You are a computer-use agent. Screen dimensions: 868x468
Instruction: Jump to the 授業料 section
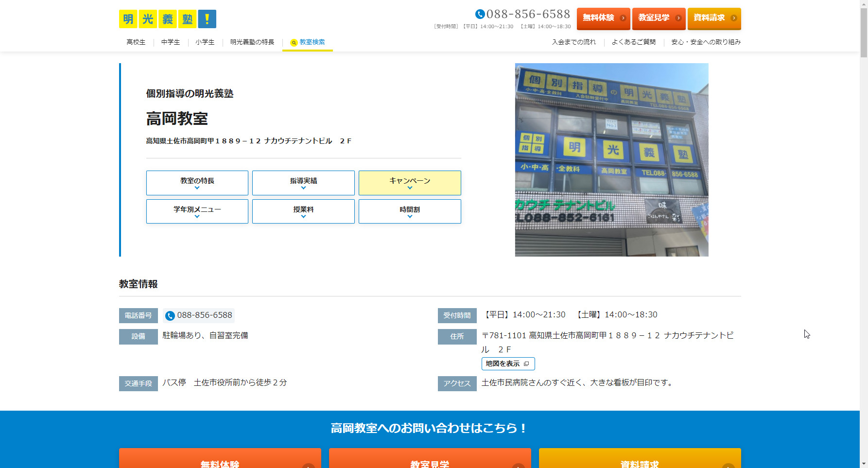(303, 211)
